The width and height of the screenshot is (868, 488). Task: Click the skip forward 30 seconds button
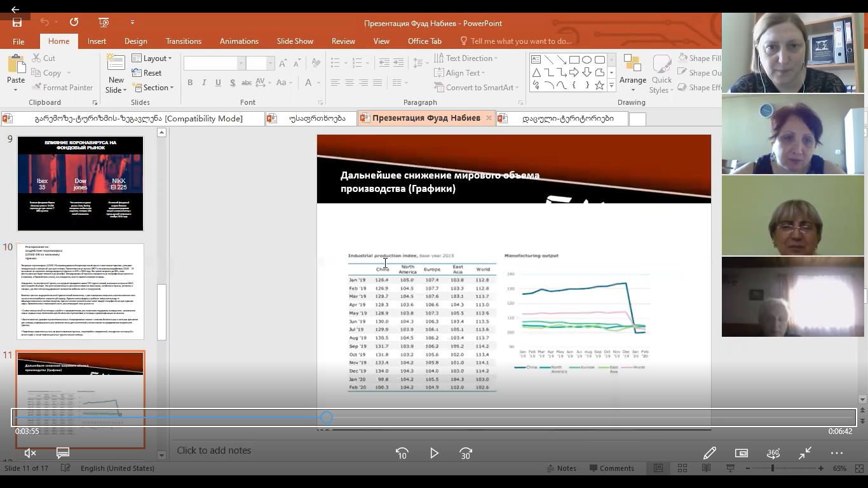pos(466,453)
